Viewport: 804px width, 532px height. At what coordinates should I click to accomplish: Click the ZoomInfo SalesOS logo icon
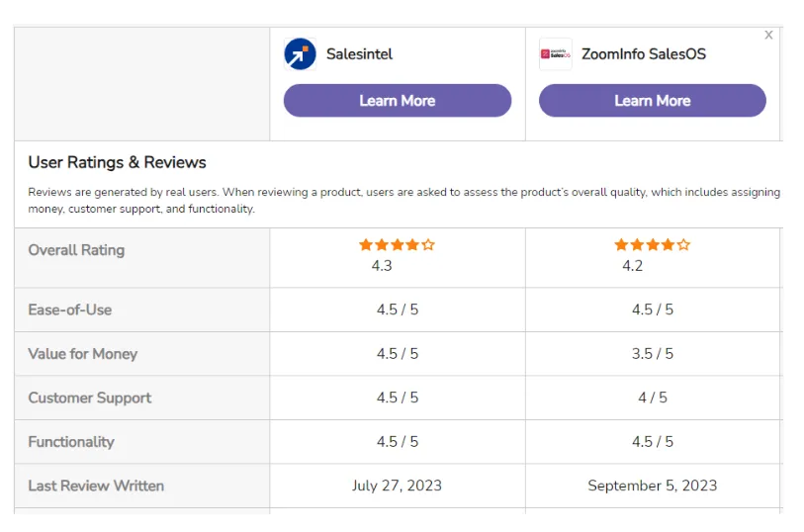[x=556, y=53]
